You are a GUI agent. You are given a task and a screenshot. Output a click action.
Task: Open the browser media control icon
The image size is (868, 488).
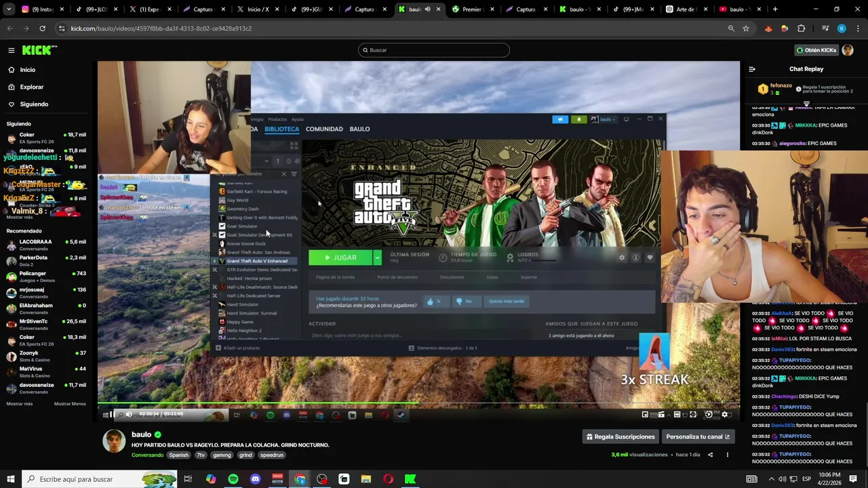(825, 28)
